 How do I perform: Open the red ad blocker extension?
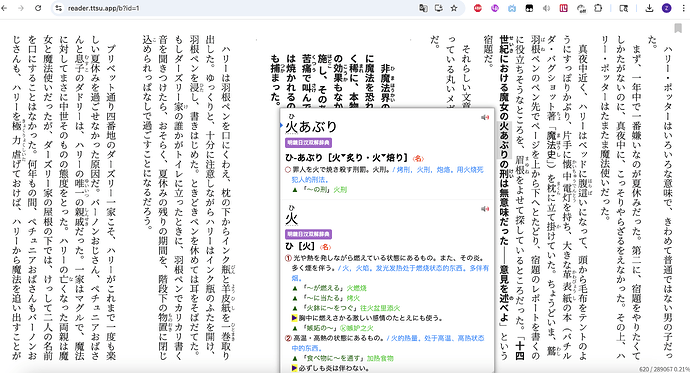pyautogui.click(x=477, y=8)
